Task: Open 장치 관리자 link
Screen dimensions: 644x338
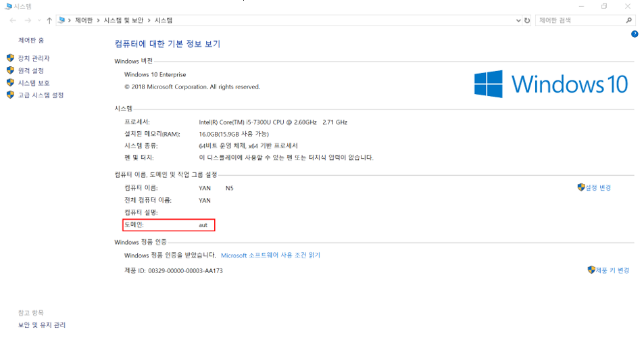Action: (x=34, y=58)
